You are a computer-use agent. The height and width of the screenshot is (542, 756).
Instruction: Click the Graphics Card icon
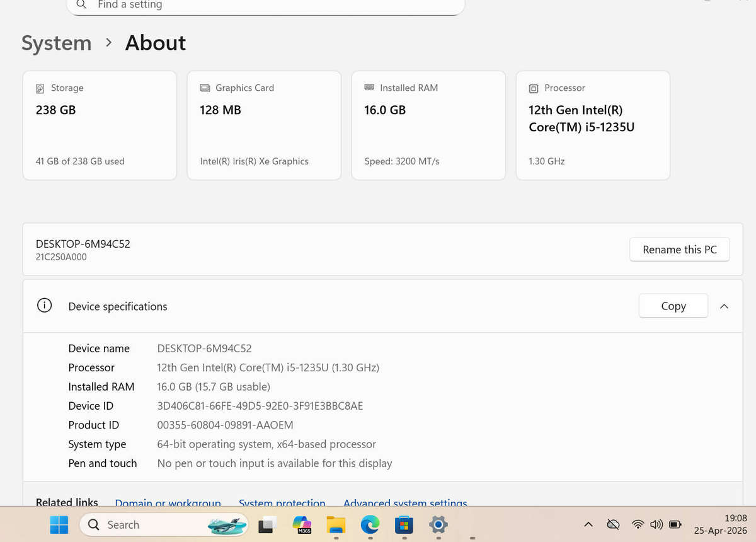(205, 88)
